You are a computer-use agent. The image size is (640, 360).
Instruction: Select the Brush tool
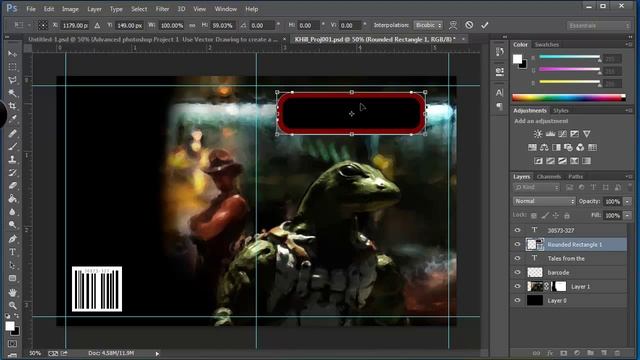click(x=12, y=146)
